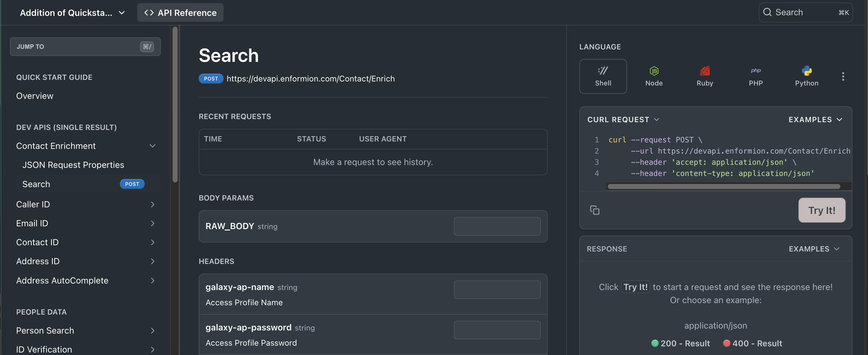Open more languages via three-dot icon
868x355 pixels.
point(843,76)
